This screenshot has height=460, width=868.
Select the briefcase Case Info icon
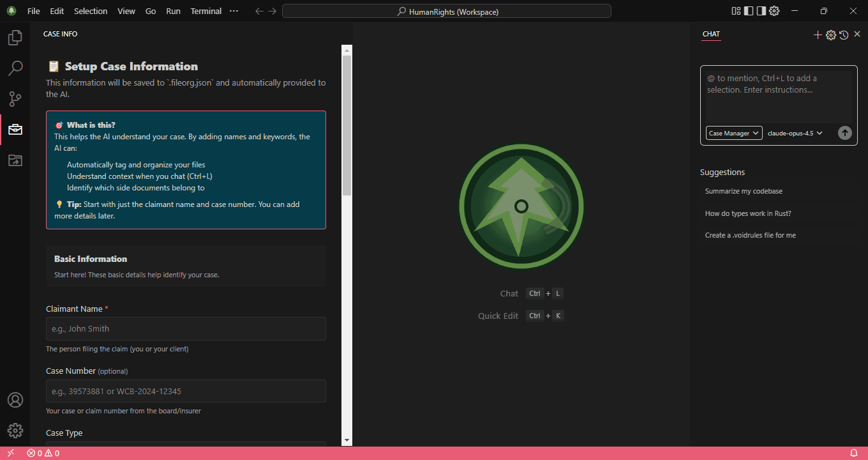point(15,129)
